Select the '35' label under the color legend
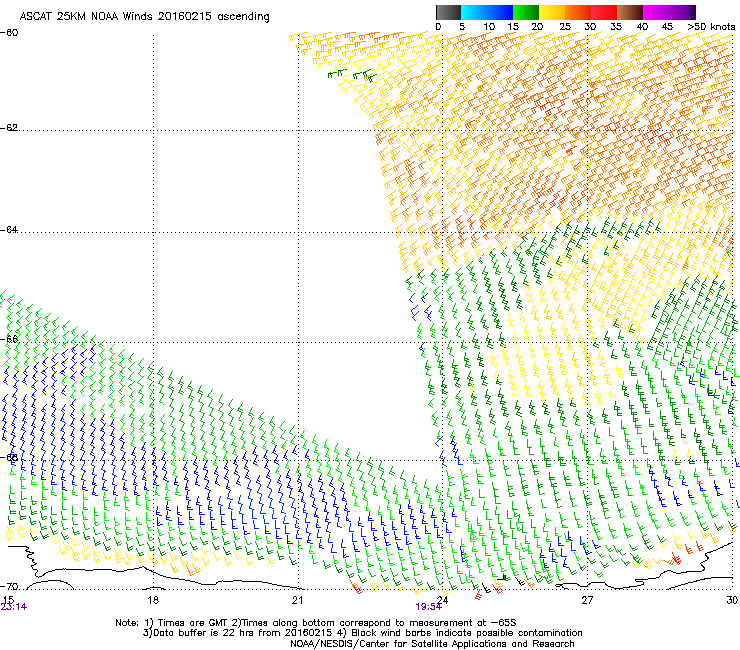This screenshot has width=740, height=650. click(616, 27)
